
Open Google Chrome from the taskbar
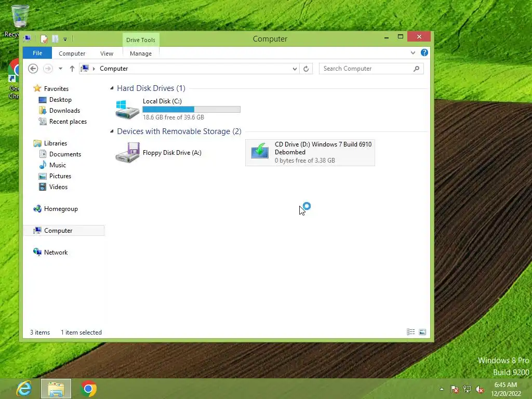[x=88, y=389]
